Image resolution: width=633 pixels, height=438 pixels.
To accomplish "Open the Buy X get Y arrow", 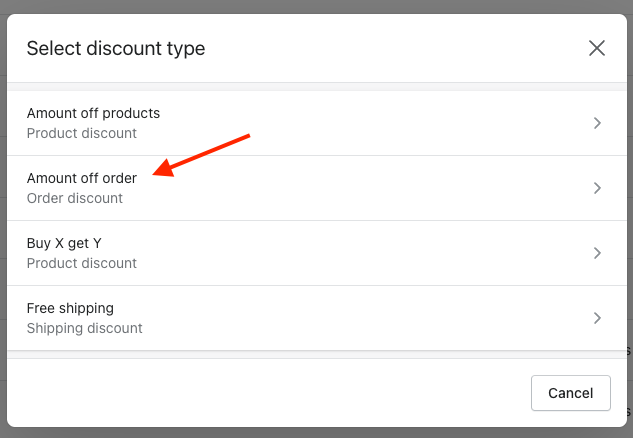I will (x=597, y=253).
